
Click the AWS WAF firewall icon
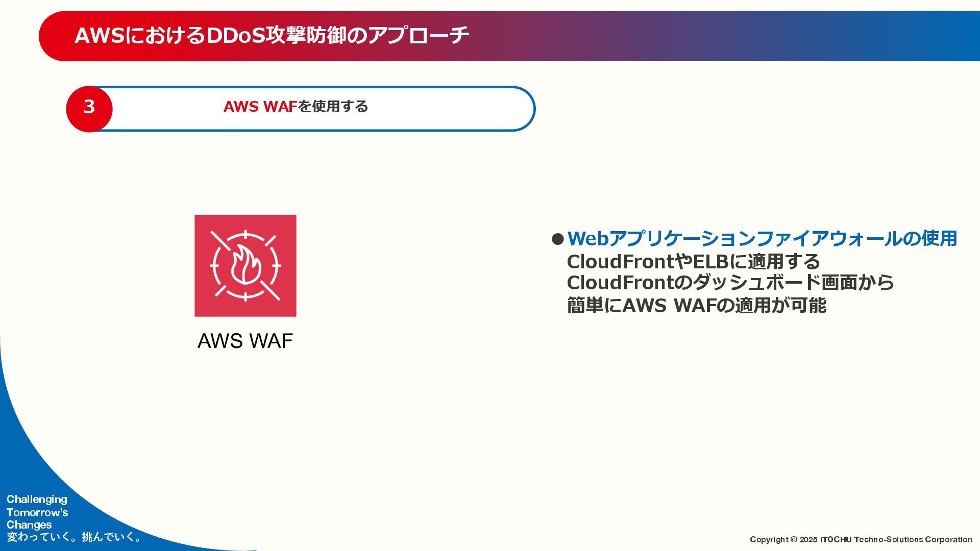[x=245, y=265]
